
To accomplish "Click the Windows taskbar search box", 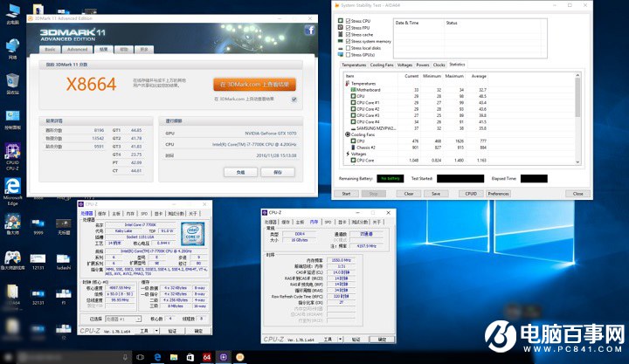I will click(73, 357).
